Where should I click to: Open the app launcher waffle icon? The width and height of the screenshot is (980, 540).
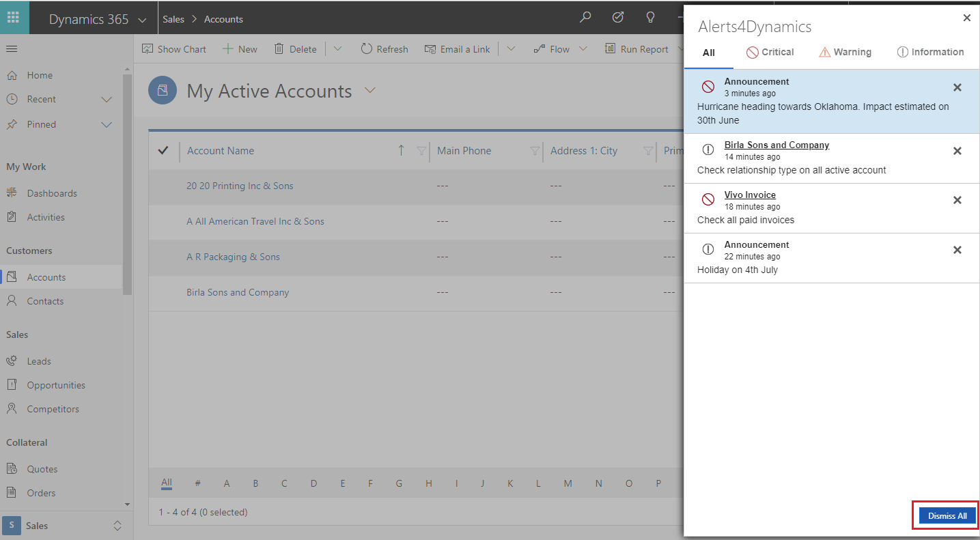(14, 18)
